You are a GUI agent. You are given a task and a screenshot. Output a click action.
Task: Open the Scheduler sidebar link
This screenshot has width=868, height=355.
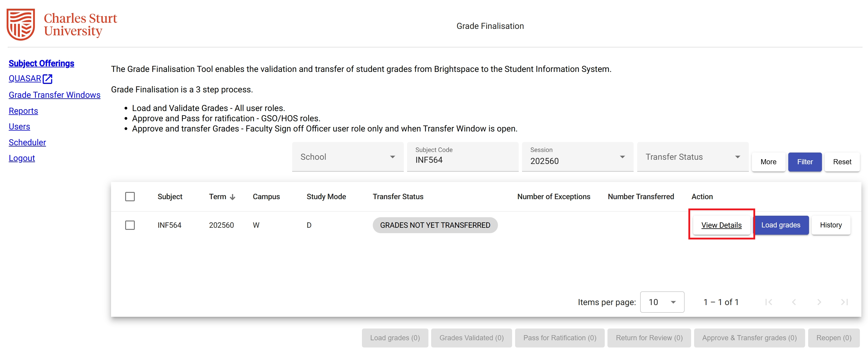point(27,143)
